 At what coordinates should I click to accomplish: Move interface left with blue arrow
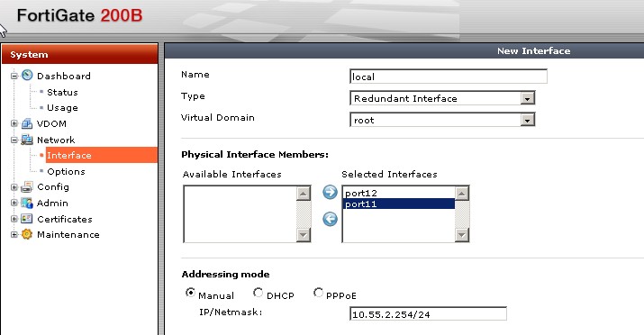[330, 219]
